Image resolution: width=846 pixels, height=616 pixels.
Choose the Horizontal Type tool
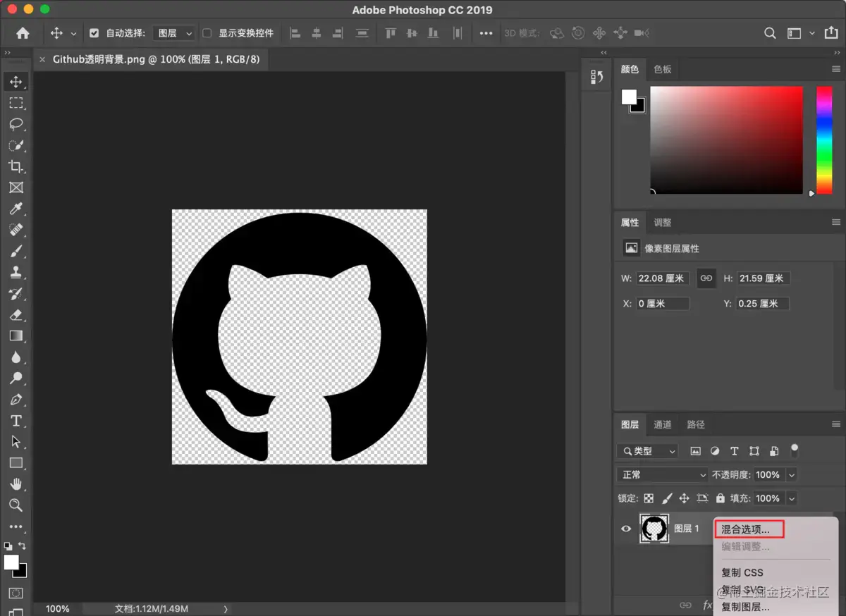pyautogui.click(x=16, y=421)
